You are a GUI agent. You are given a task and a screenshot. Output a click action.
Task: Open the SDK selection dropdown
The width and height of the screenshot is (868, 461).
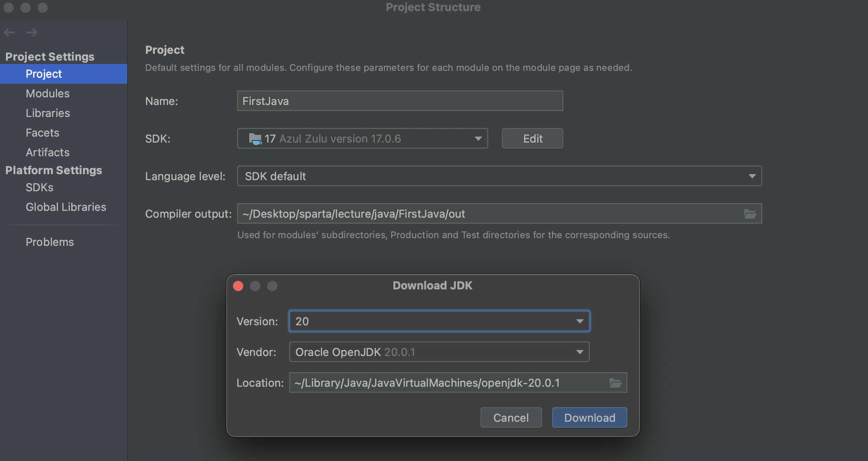pos(478,139)
